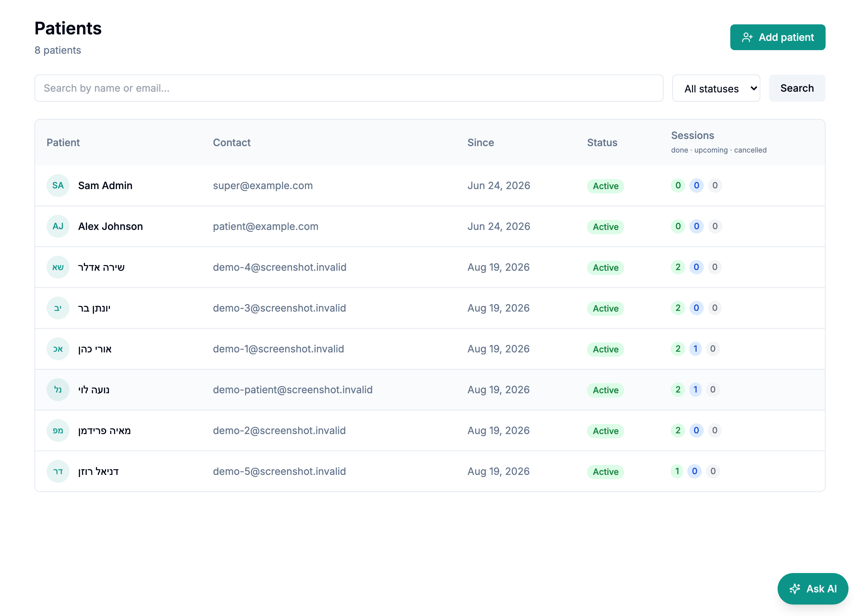Viewport: 860px width, 616px height.
Task: Click done sessions count in Sam Admin row
Action: [678, 186]
